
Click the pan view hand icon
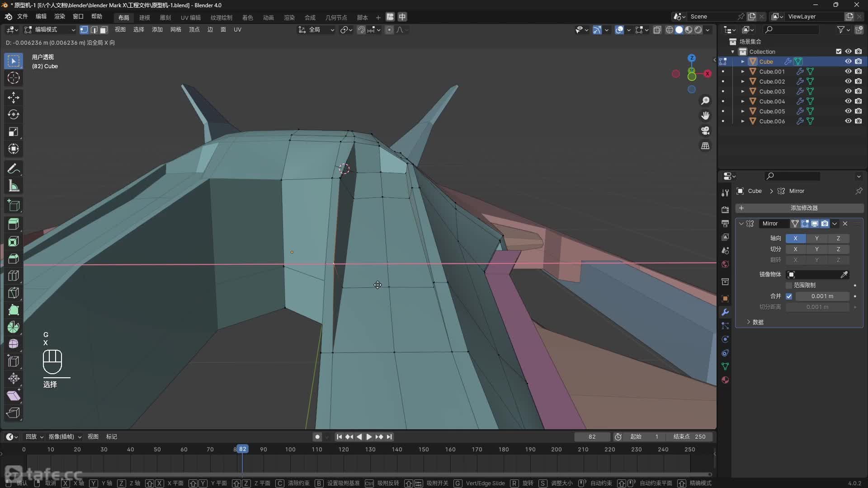click(705, 116)
